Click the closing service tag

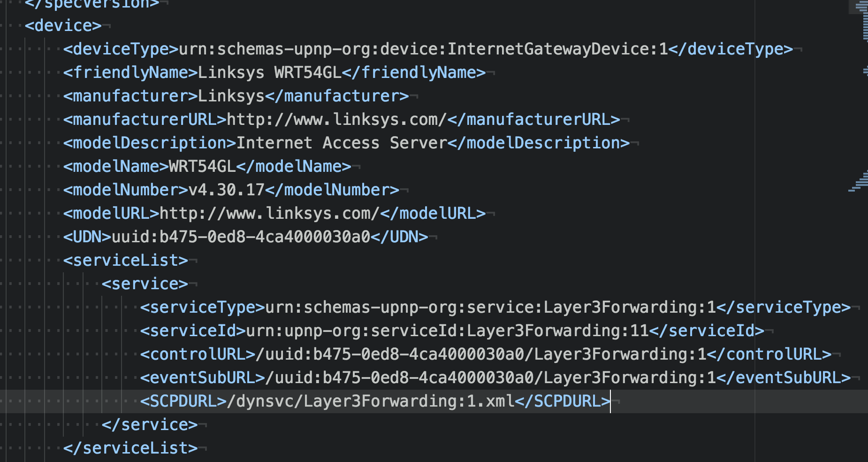[x=150, y=424]
